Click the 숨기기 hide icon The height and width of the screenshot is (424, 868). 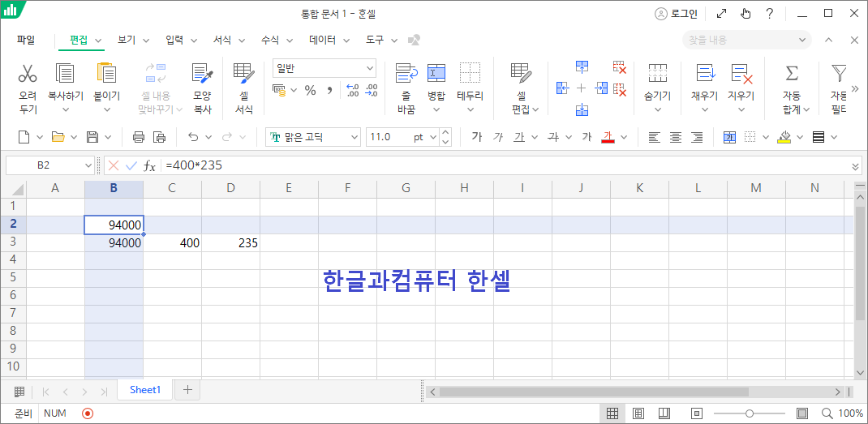click(657, 73)
